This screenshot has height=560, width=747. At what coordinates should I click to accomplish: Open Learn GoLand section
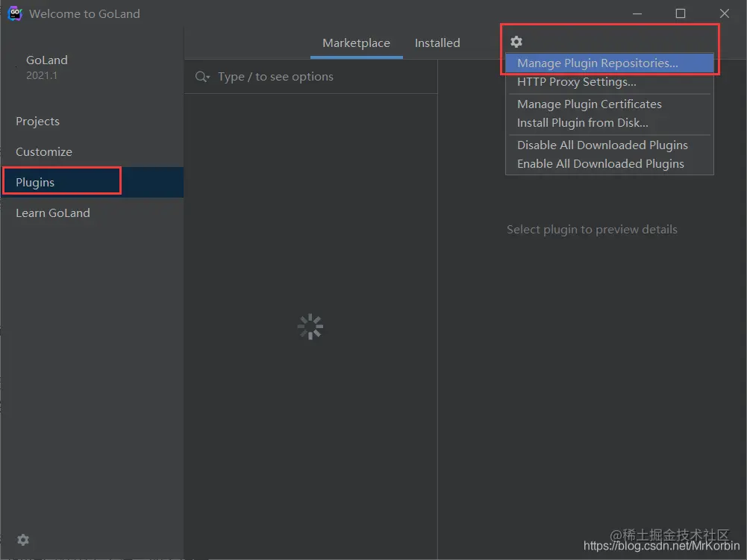[x=93, y=213]
